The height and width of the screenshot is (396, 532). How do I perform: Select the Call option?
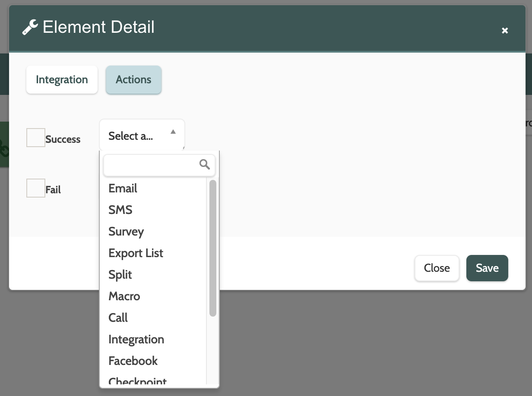click(x=118, y=318)
